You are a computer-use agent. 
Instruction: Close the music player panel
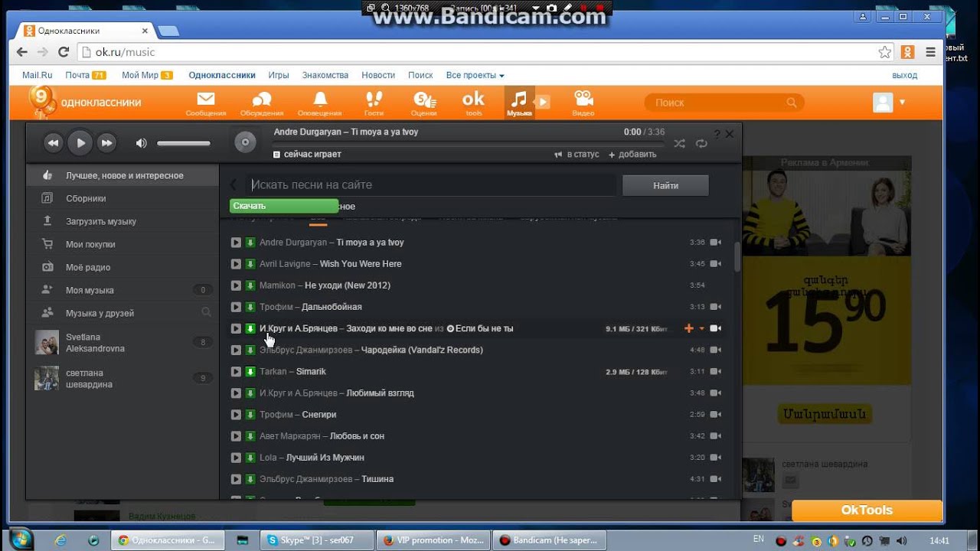(729, 133)
